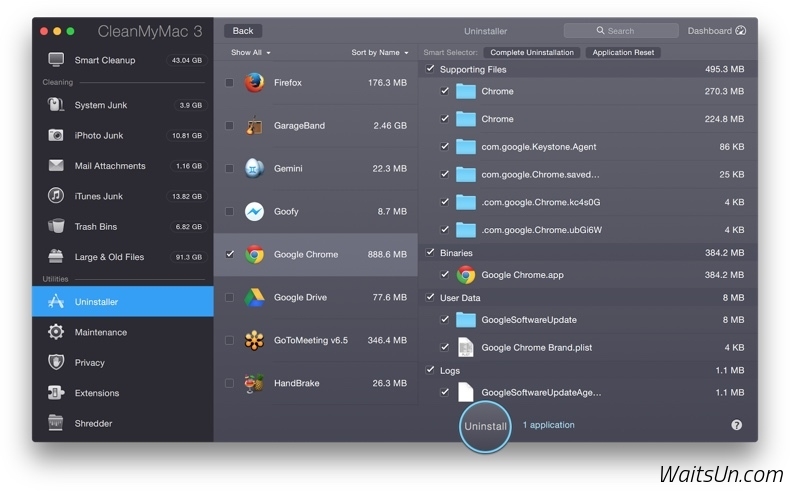Select the iPhoto Junk camera icon
The width and height of the screenshot is (790, 491).
[x=56, y=135]
